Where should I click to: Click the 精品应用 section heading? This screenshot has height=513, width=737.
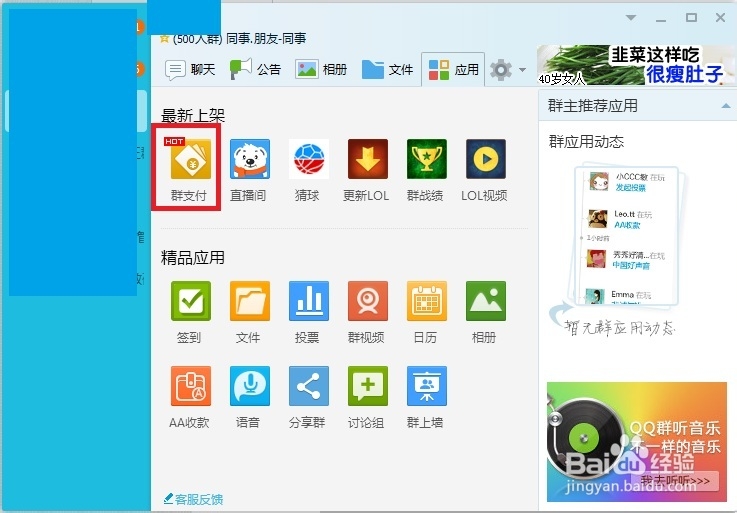click(193, 257)
